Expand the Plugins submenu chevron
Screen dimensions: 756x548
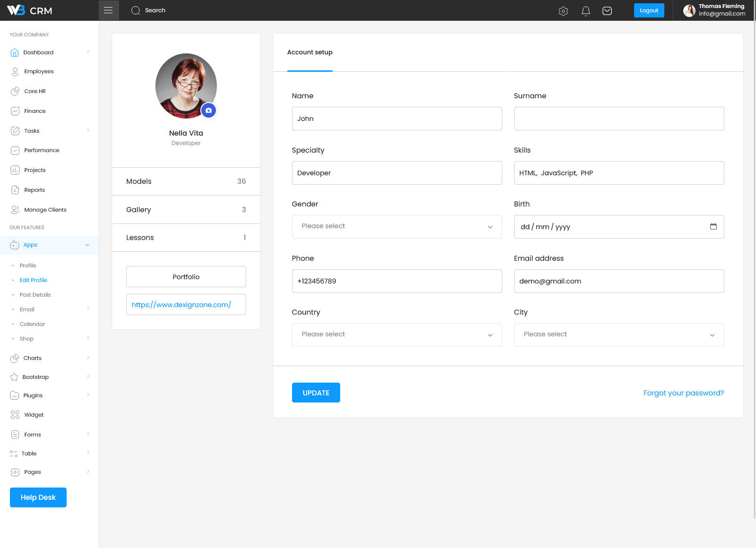point(88,395)
